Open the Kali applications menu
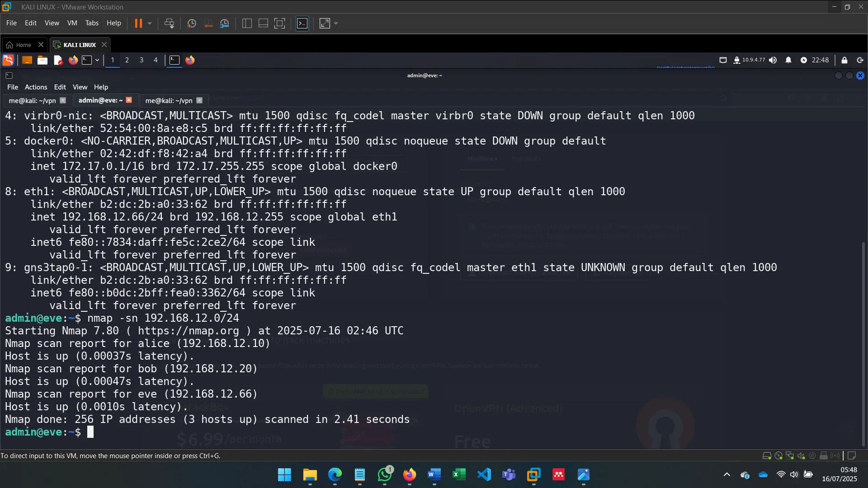Viewport: 868px width, 488px height. click(x=8, y=60)
